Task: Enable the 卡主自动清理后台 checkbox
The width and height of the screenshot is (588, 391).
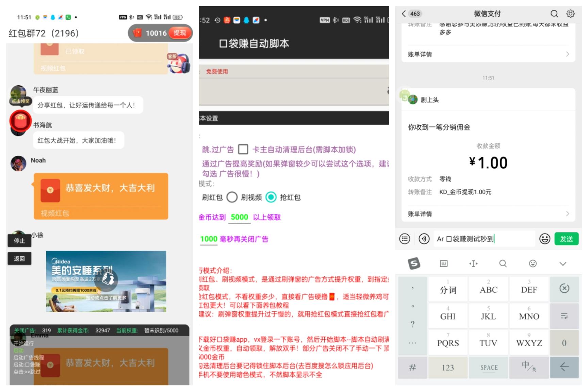Action: (x=243, y=149)
